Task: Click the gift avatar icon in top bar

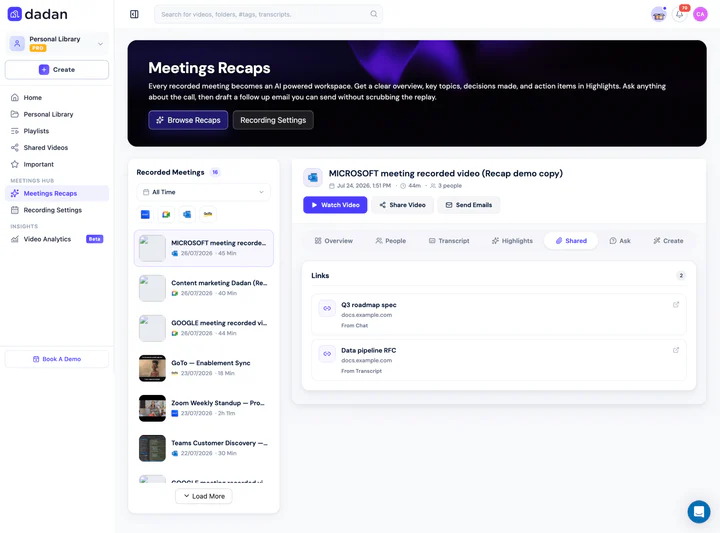Action: click(x=659, y=14)
